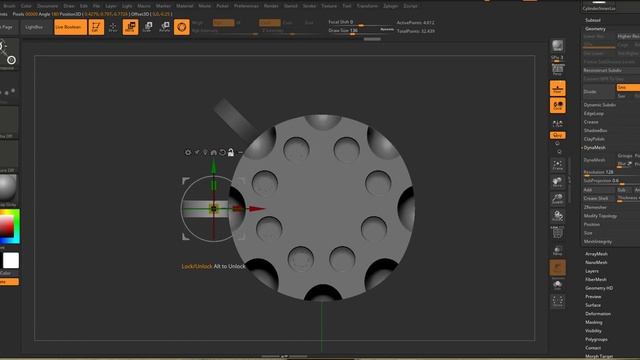Toggle the Floor grid button
The height and width of the screenshot is (360, 640).
tap(558, 88)
